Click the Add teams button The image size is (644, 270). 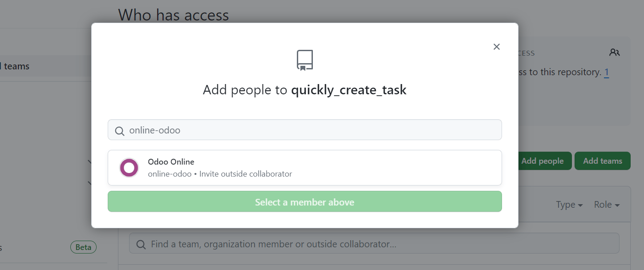[x=603, y=161]
